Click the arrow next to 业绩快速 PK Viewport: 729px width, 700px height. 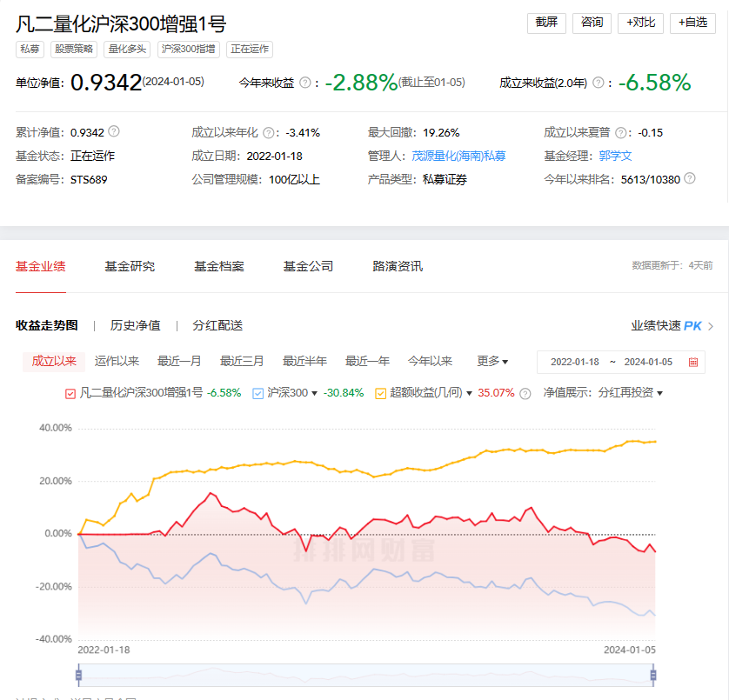711,326
